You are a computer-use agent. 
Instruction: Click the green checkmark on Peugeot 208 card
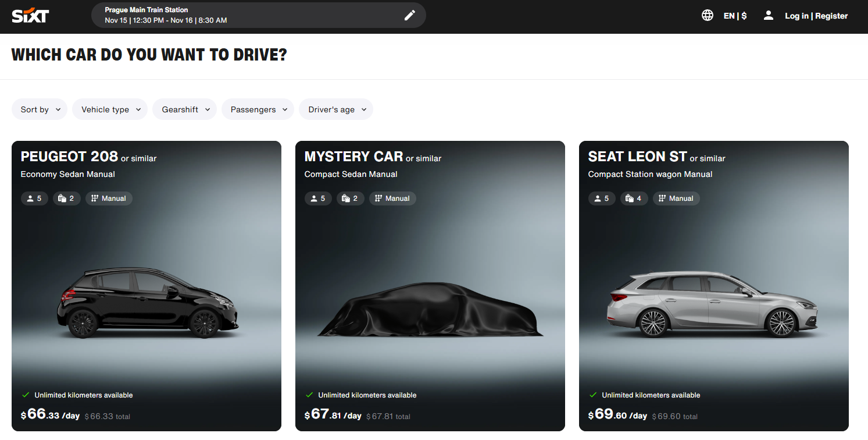[x=26, y=395]
